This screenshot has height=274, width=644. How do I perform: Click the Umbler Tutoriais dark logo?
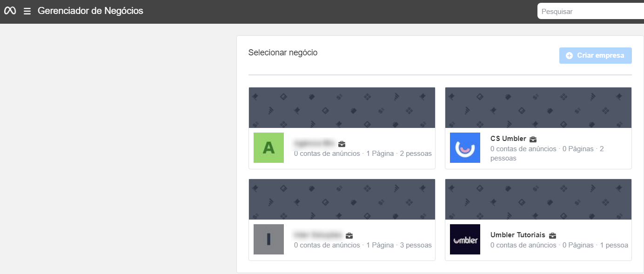(x=465, y=240)
